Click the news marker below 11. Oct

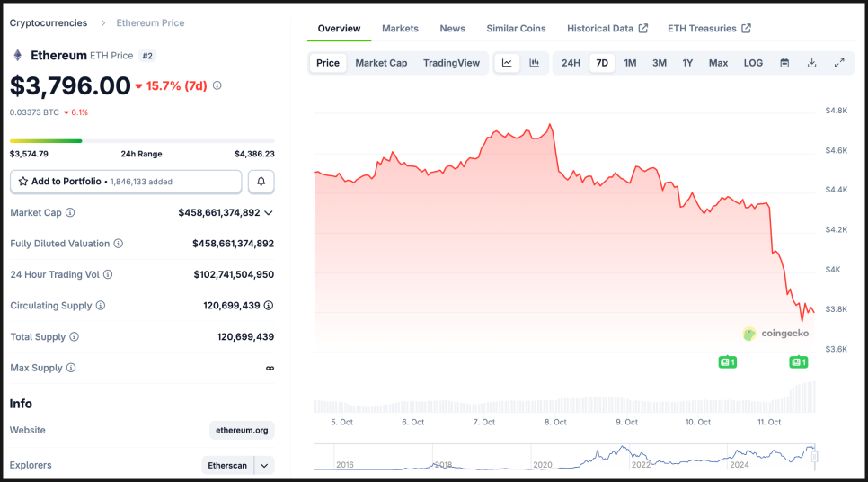798,362
